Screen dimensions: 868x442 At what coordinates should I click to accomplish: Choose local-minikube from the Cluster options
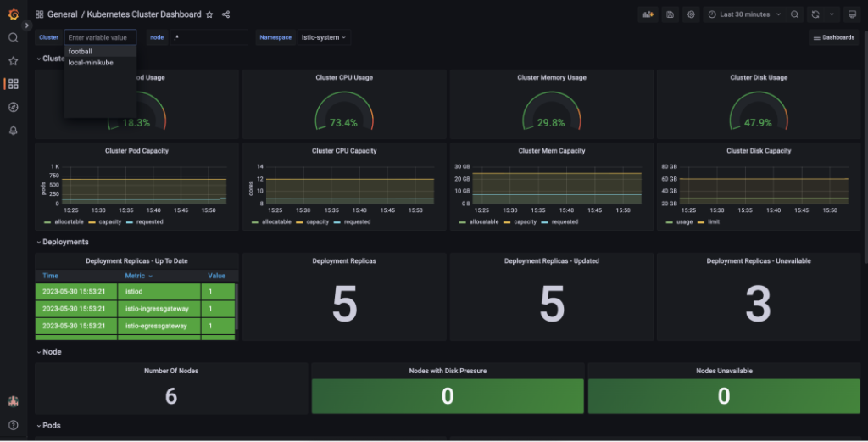point(90,63)
